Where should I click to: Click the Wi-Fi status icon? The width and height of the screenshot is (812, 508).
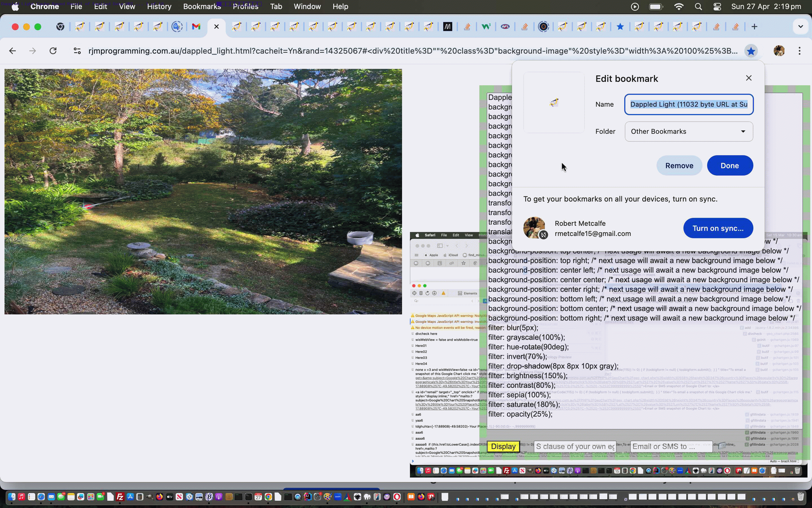pyautogui.click(x=679, y=7)
